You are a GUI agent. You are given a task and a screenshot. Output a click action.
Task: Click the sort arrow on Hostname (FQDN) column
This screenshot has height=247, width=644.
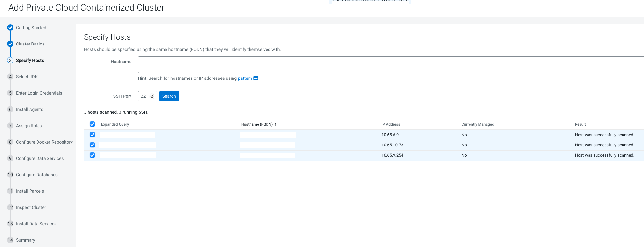click(275, 124)
